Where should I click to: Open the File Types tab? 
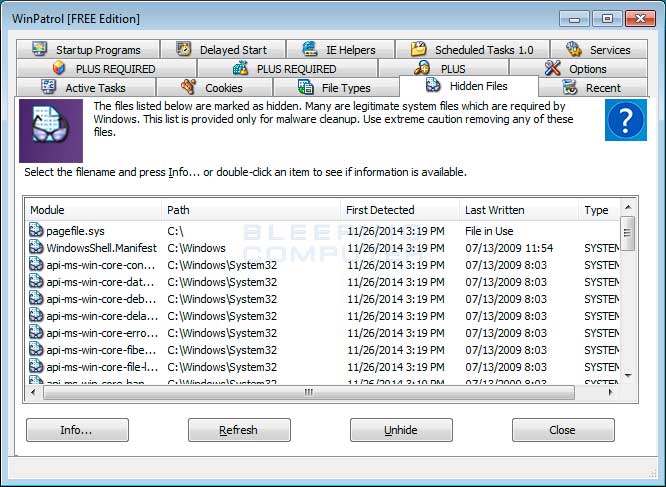[x=336, y=87]
